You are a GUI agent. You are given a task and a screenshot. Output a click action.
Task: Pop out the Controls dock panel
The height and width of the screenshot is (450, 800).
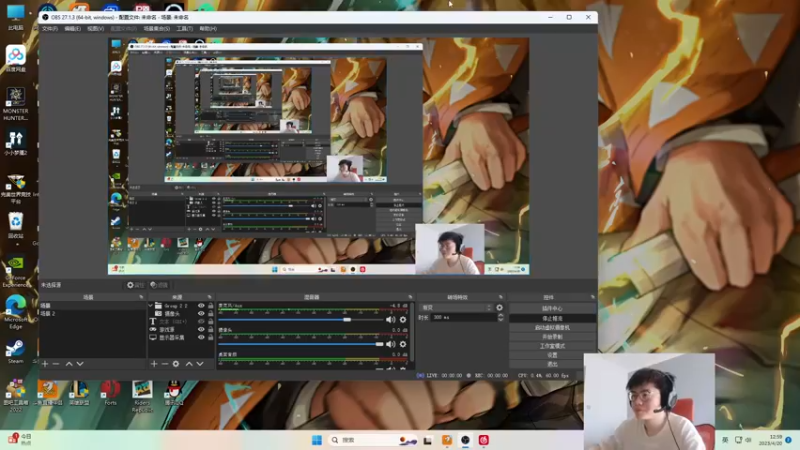(592, 297)
